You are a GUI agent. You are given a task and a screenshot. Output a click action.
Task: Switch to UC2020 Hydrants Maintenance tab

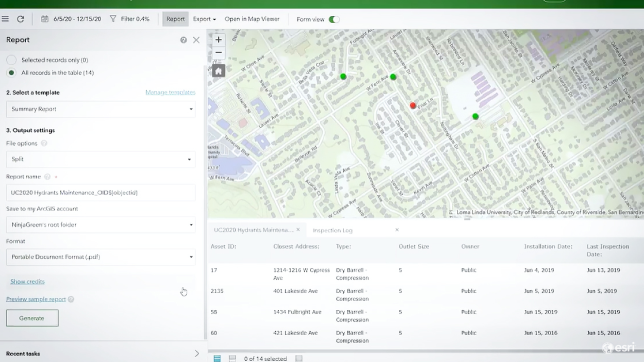[x=253, y=230]
